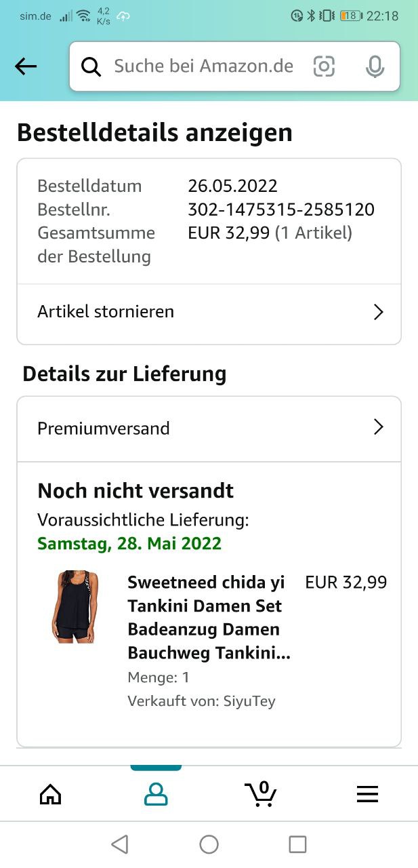
Task: Open the hamburger menu icon
Action: click(367, 794)
